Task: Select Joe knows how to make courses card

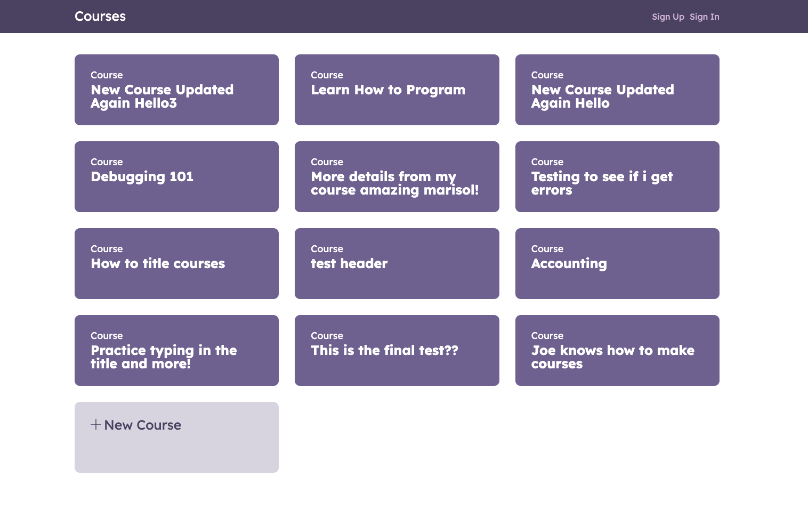Action: (617, 350)
